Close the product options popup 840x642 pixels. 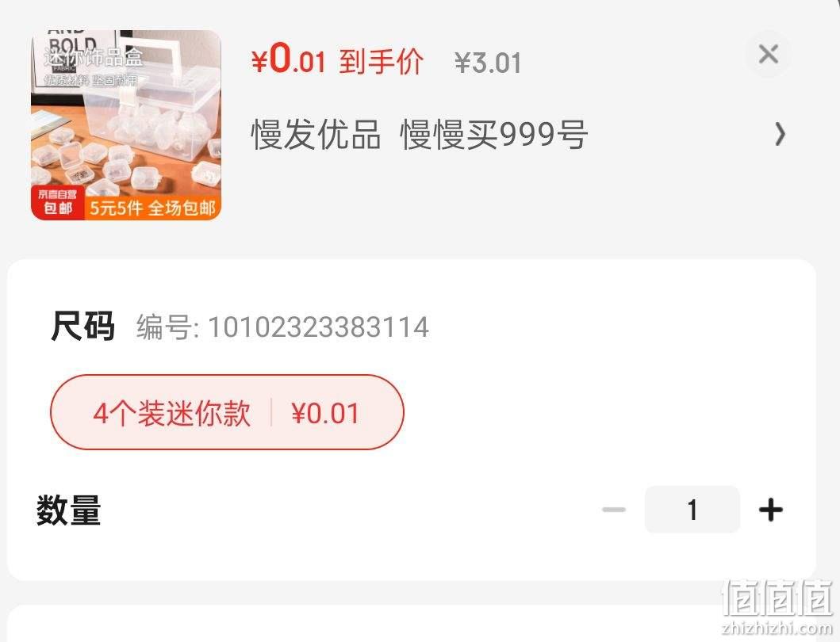[768, 54]
